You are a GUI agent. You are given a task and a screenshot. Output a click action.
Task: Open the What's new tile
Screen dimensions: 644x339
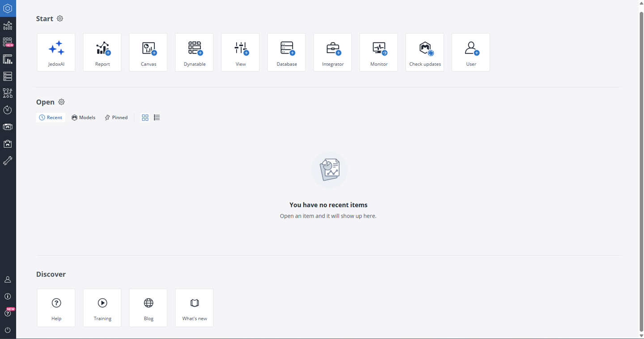(x=195, y=308)
